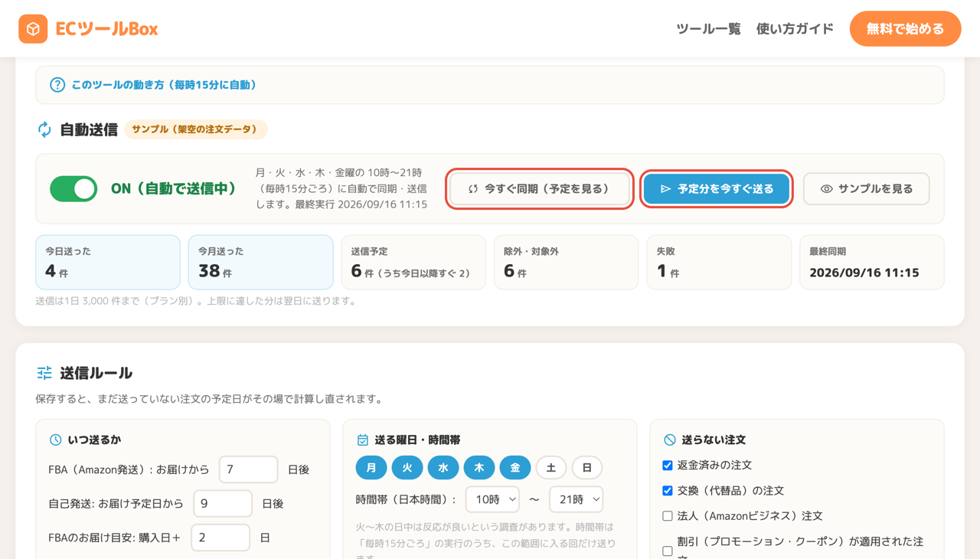Deselect the 木 weekday chip
This screenshot has width=980, height=559.
pyautogui.click(x=479, y=467)
